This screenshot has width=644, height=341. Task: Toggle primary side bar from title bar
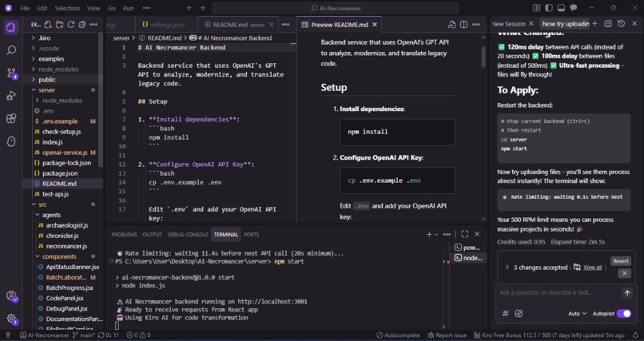point(549,8)
